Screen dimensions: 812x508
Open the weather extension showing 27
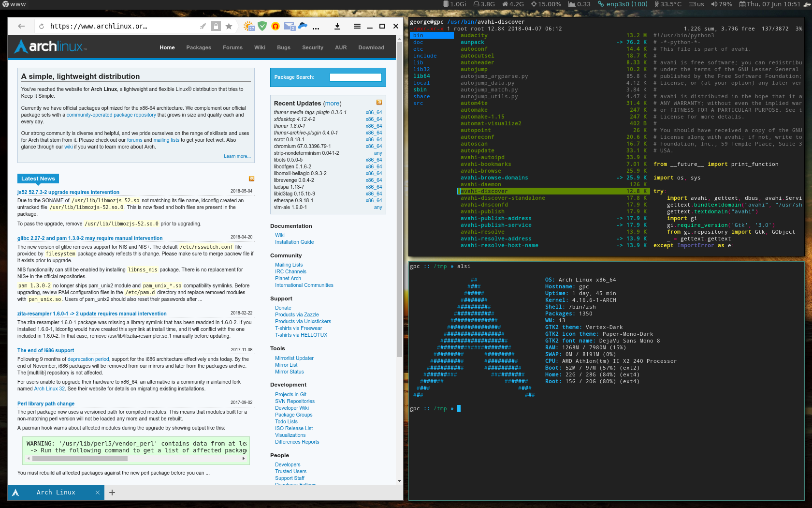coord(249,26)
